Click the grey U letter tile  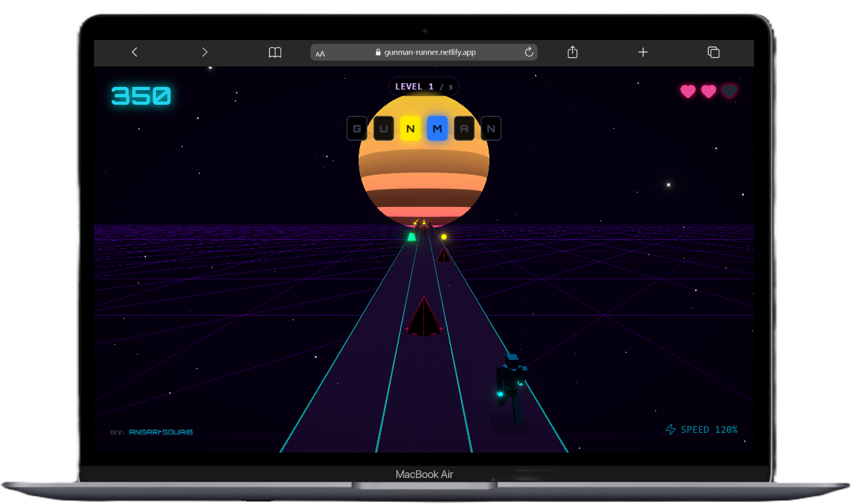pos(383,129)
